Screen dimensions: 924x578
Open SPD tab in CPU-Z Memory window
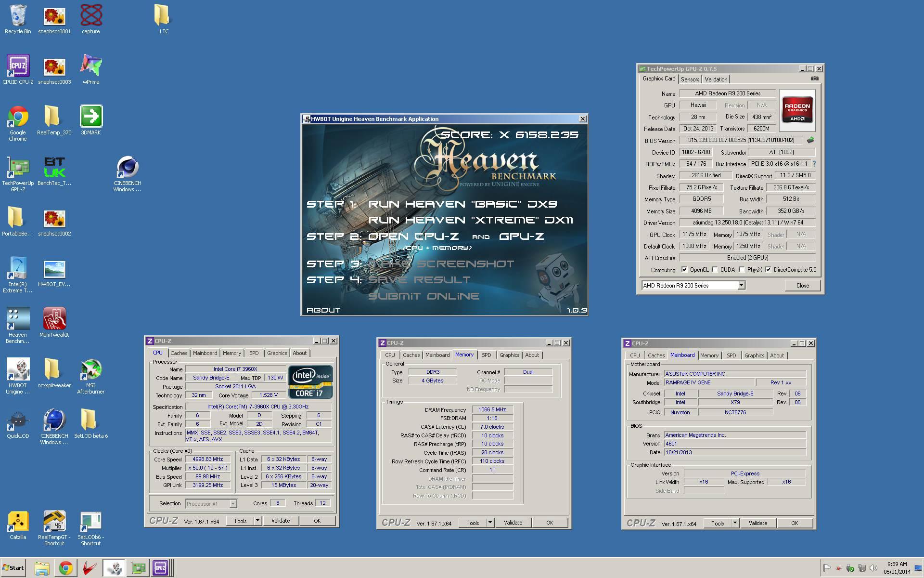click(x=487, y=355)
